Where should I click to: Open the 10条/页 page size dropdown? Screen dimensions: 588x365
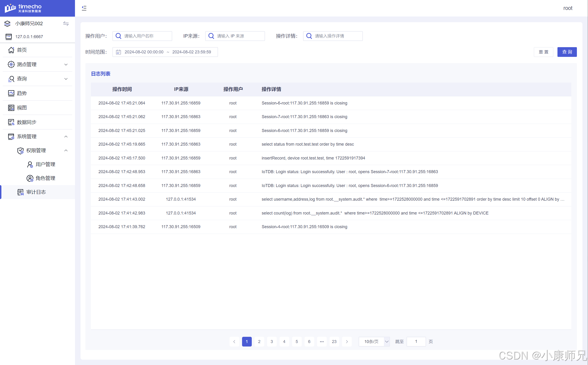[x=374, y=342]
